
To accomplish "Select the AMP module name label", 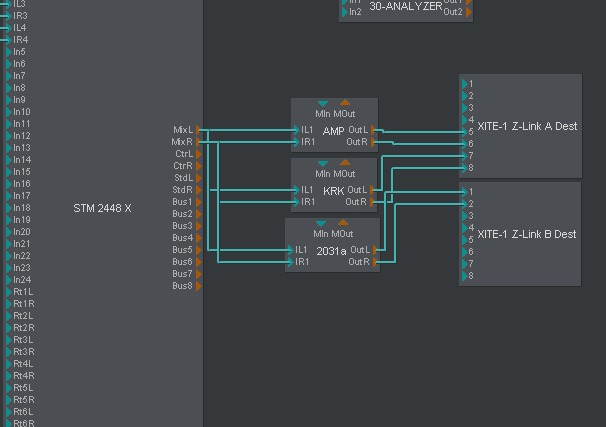I will [333, 131].
